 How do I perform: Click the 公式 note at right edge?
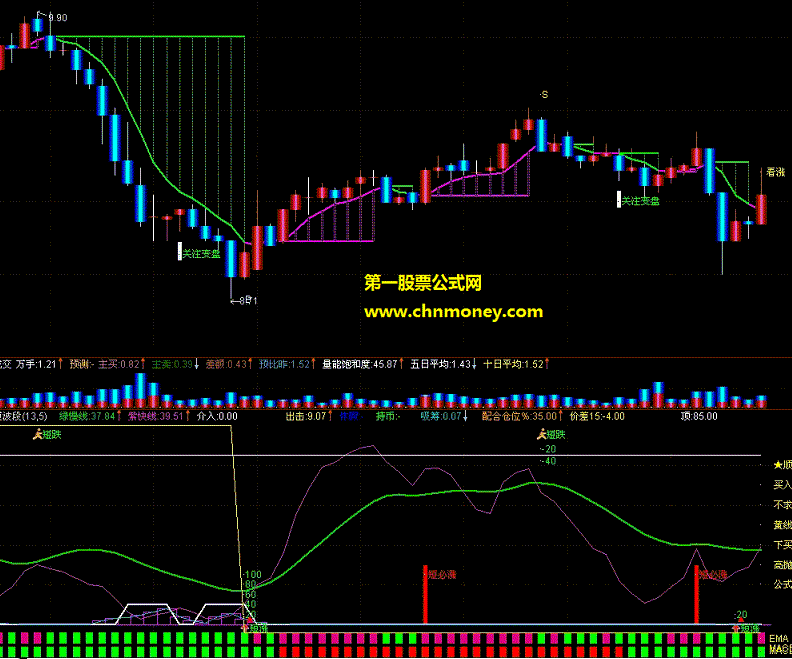pos(782,584)
